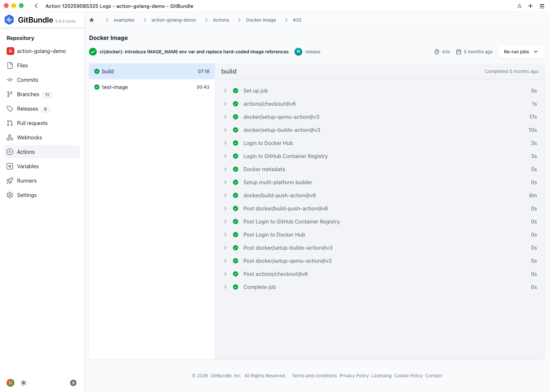Open Cookie Policy footer link
This screenshot has height=392, width=550.
click(408, 376)
